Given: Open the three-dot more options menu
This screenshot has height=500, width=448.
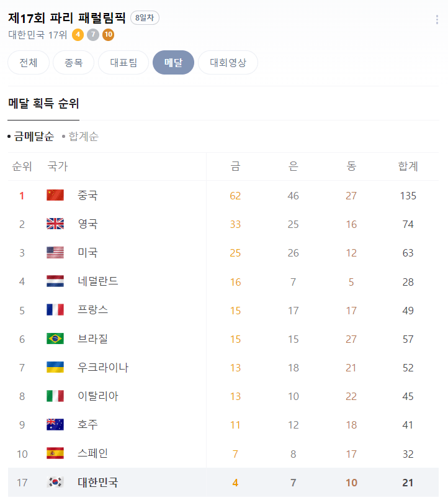Looking at the screenshot, I should coord(437,20).
